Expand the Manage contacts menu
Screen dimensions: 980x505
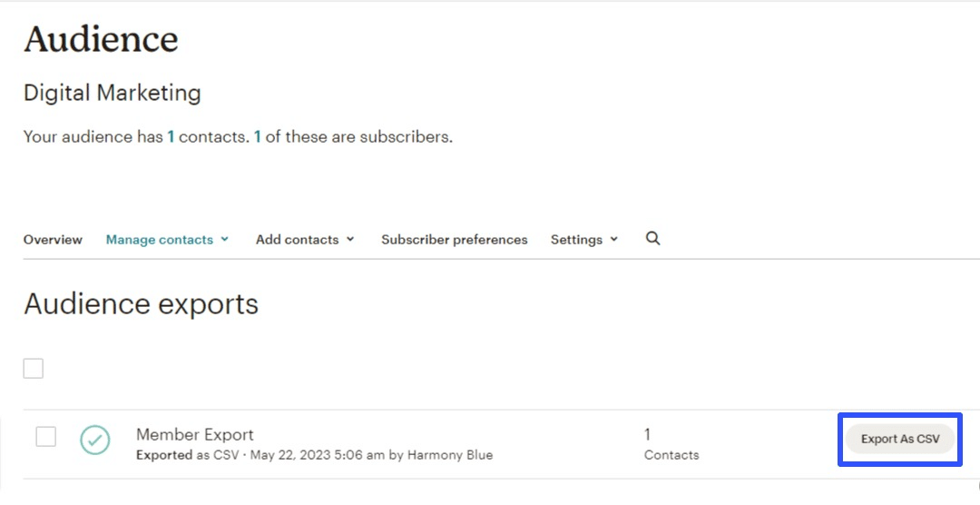click(167, 240)
